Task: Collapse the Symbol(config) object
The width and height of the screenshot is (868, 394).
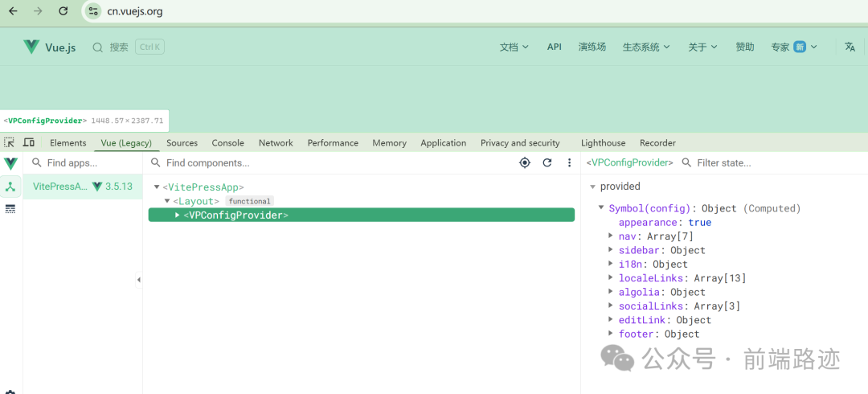Action: [x=601, y=208]
